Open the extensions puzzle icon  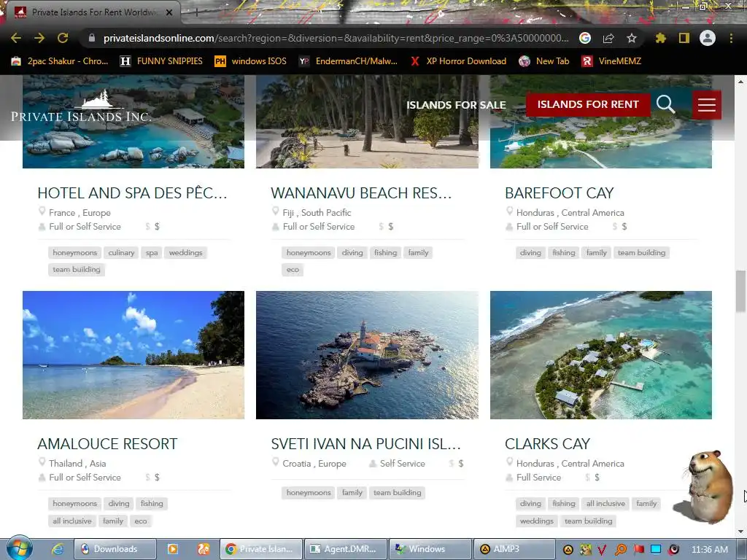click(660, 38)
